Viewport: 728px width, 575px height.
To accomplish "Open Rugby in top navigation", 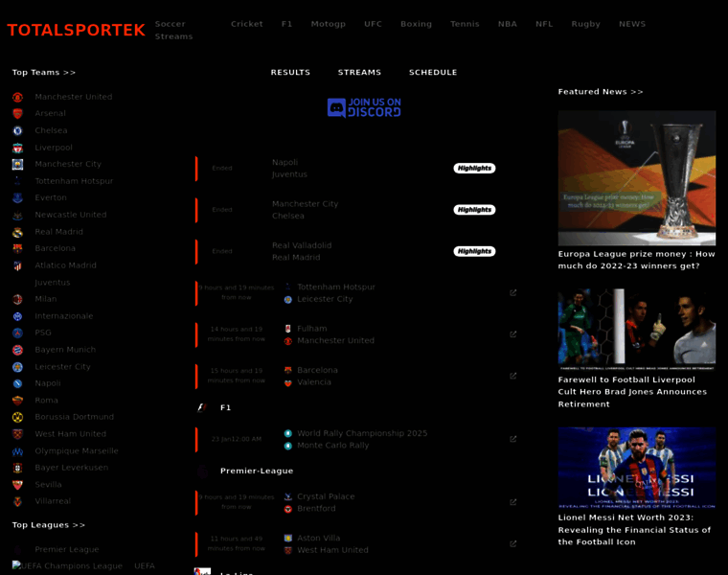I will 586,24.
